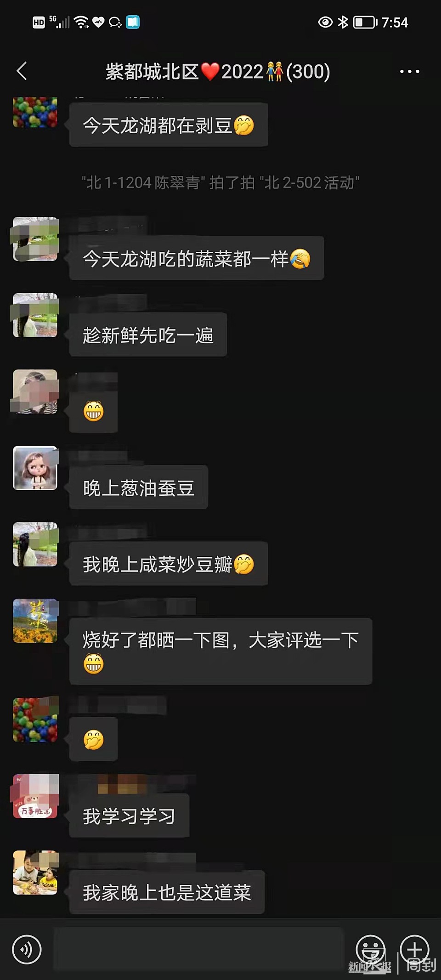The height and width of the screenshot is (980, 441).
Task: Tap the nudge notice for 北2-502活动
Action: pyautogui.click(x=220, y=183)
